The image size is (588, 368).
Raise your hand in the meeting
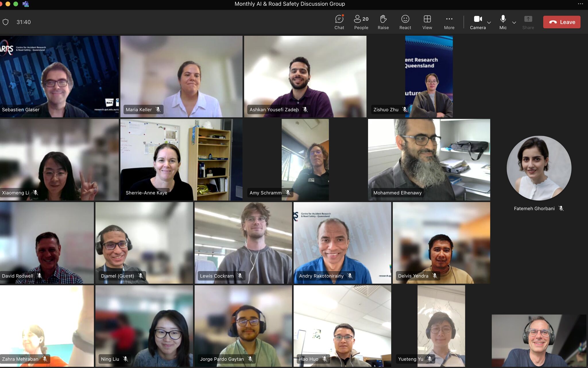(x=383, y=22)
